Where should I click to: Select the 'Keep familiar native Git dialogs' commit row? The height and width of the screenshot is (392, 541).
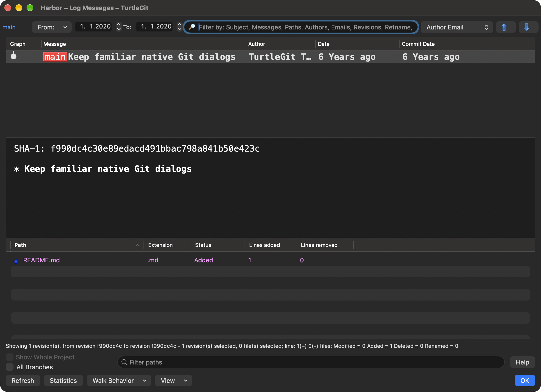click(270, 57)
